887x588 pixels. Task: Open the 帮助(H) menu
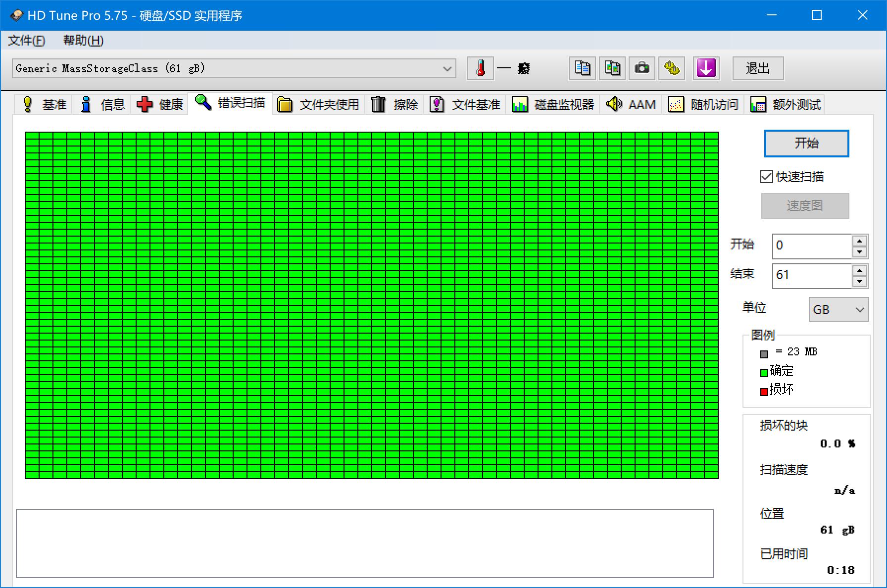coord(83,41)
